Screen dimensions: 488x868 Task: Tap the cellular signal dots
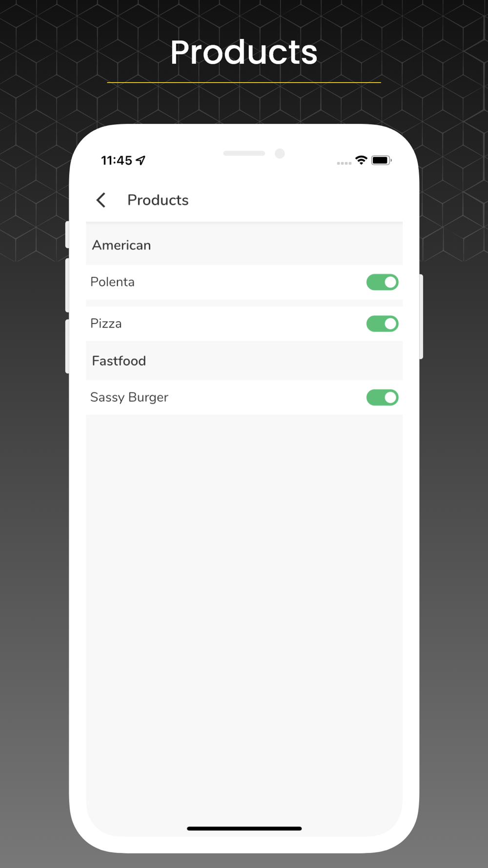coord(344,163)
